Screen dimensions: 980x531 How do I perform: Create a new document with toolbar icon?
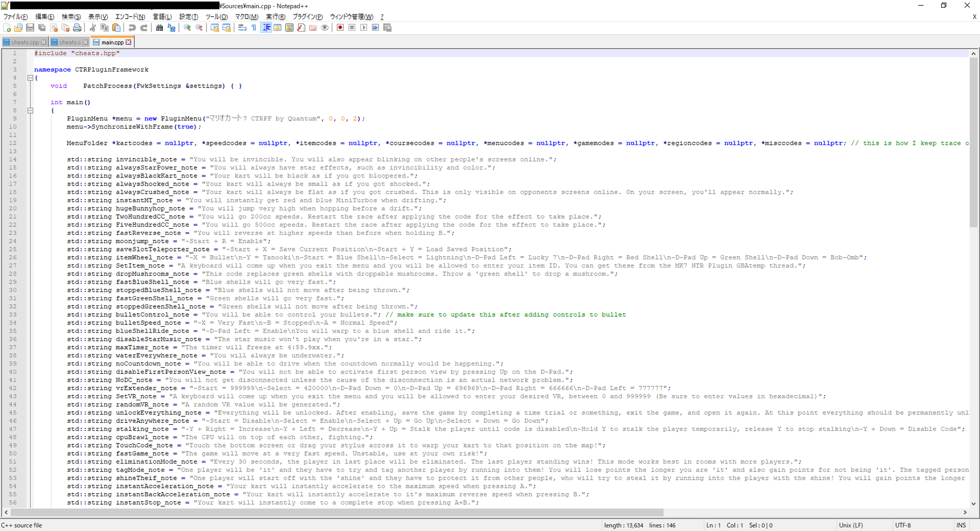pos(7,28)
